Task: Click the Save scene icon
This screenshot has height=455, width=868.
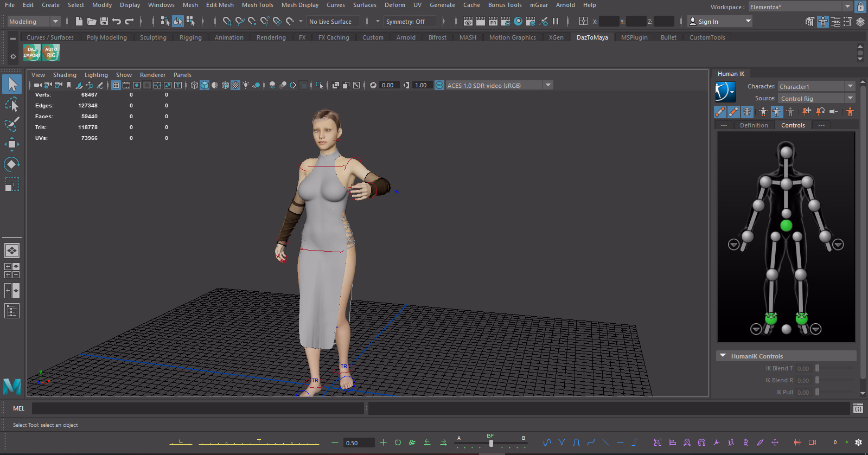Action: pos(104,22)
